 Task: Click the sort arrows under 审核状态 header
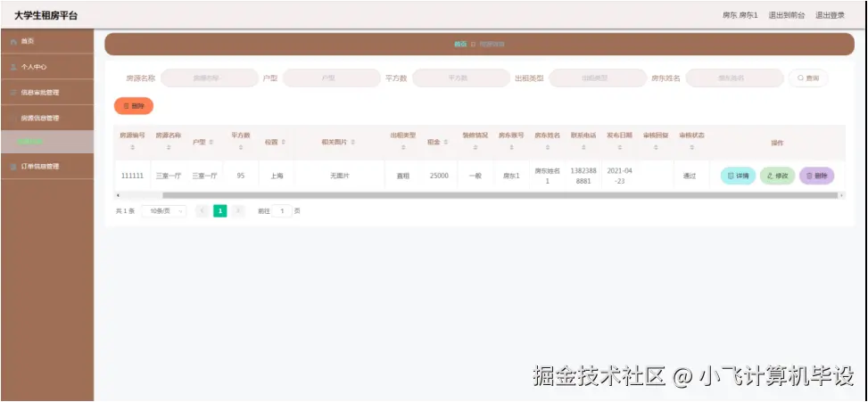click(x=691, y=148)
